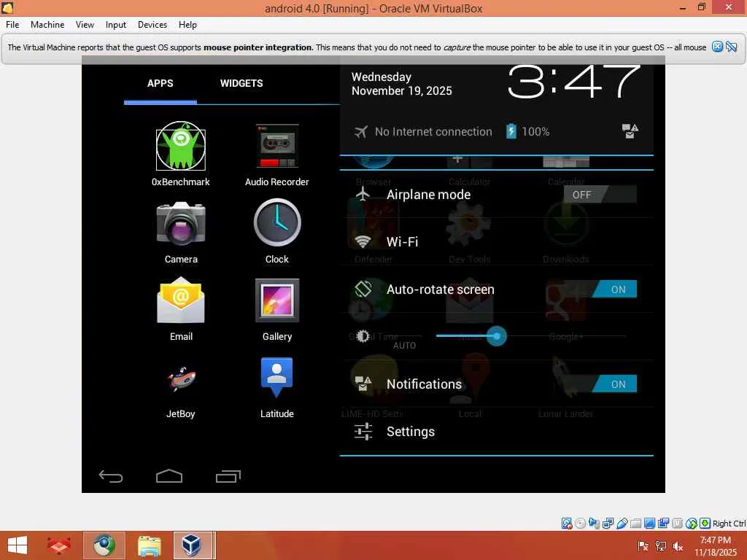Click the Airplane mode label
The image size is (747, 560).
428,195
